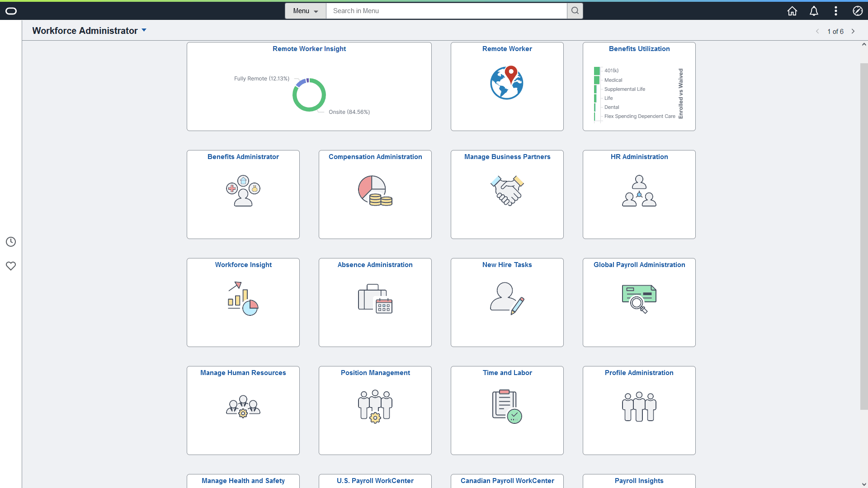
Task: Open the Recently Visited clock panel
Action: coord(11,242)
